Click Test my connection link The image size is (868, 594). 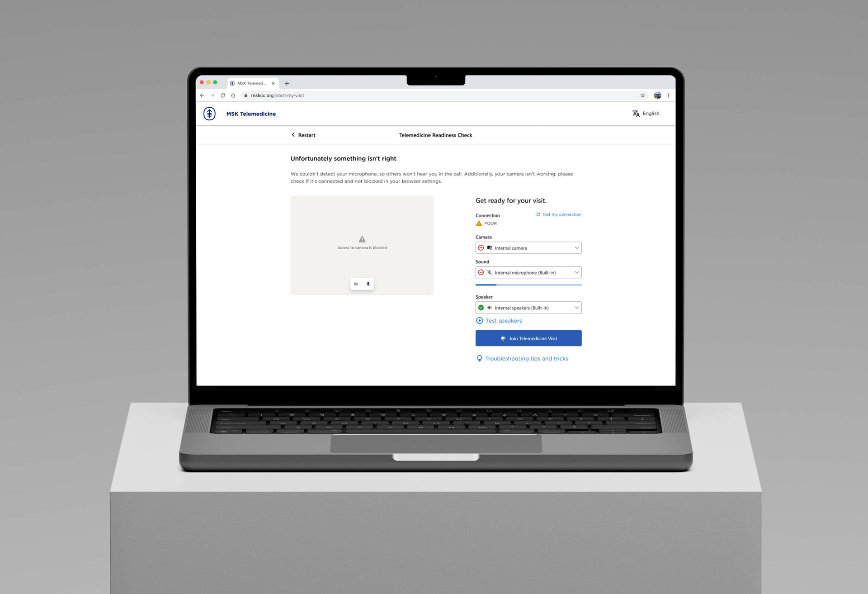pos(559,214)
